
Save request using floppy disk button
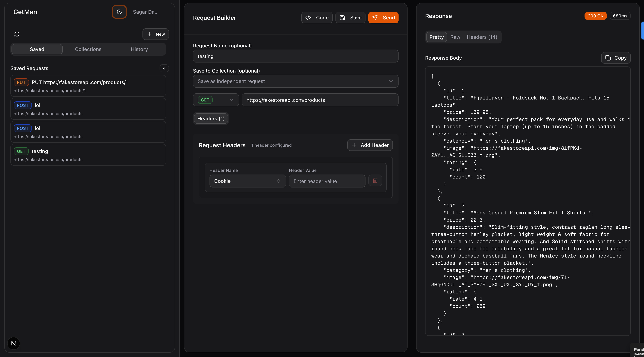tap(350, 18)
